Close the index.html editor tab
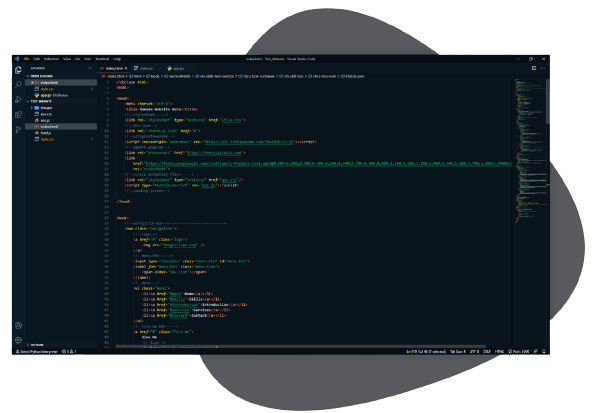The image size is (604, 413). (126, 69)
